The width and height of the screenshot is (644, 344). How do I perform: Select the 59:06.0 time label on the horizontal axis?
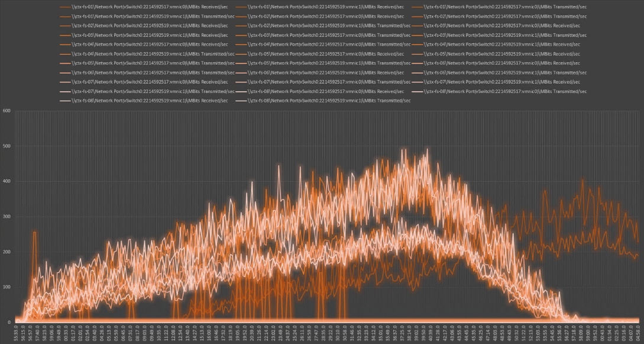pos(52,333)
